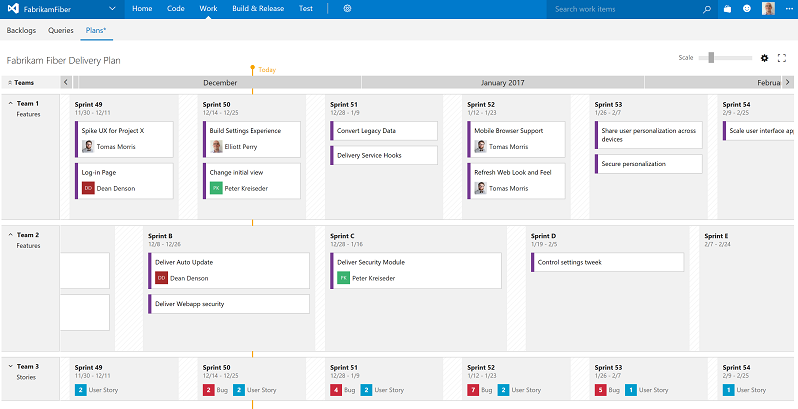Open the shopping bag marketplace icon
798x409 pixels.
pyautogui.click(x=727, y=9)
